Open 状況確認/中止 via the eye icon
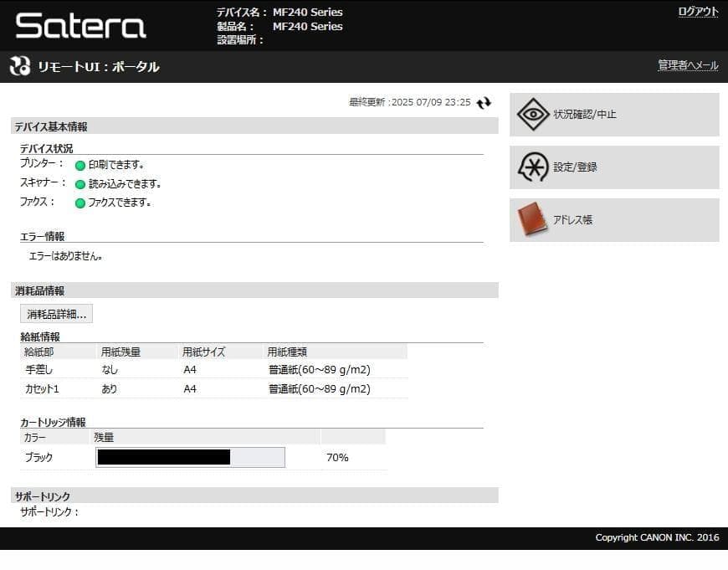Image resolution: width=728 pixels, height=570 pixels. (533, 115)
